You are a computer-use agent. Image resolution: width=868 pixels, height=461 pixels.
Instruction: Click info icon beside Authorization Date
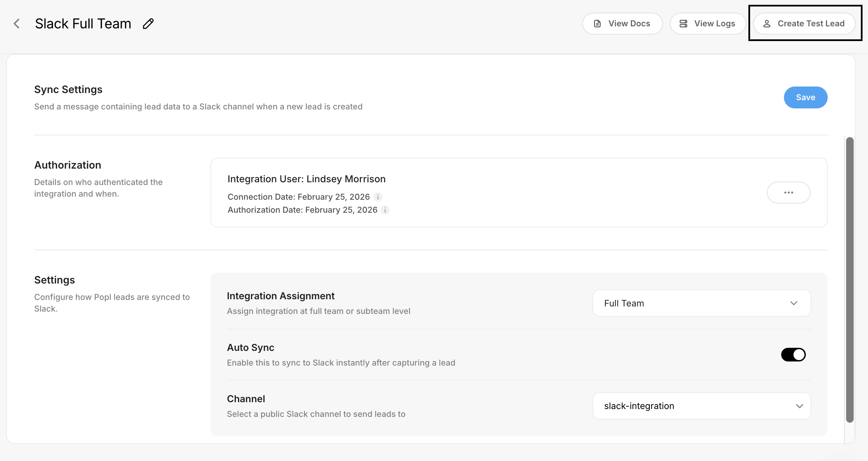[x=385, y=210]
